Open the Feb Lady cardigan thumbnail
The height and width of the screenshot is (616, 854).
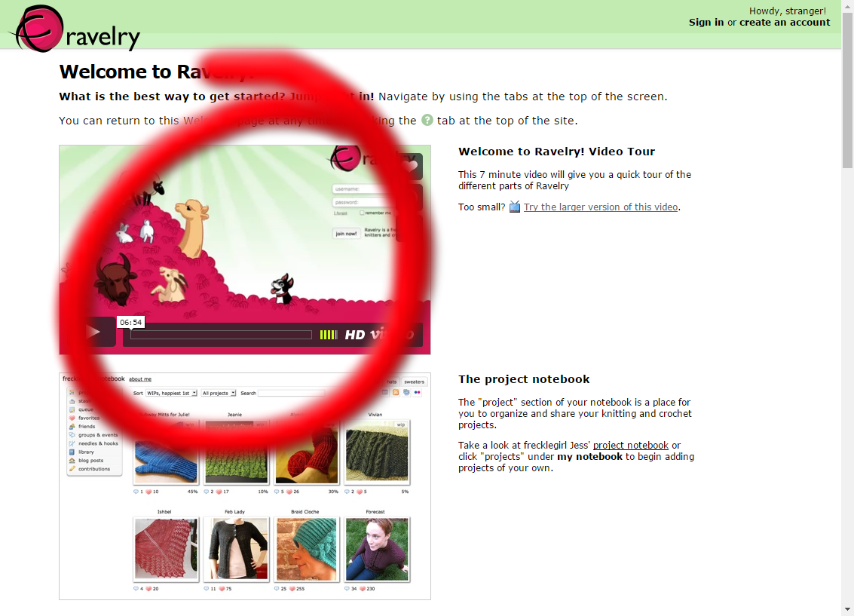tap(237, 549)
